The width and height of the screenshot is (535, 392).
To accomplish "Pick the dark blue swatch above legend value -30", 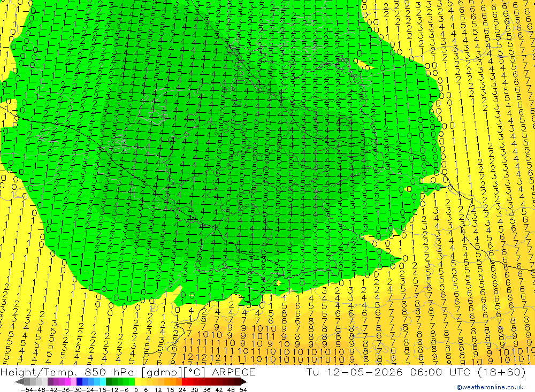I will point(79,382).
